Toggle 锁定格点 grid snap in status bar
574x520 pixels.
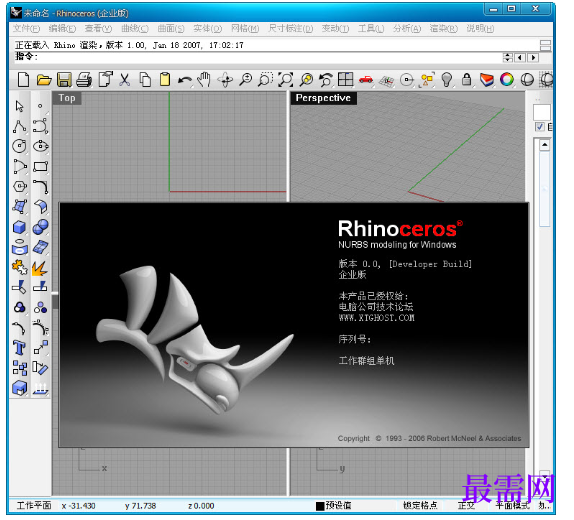420,505
